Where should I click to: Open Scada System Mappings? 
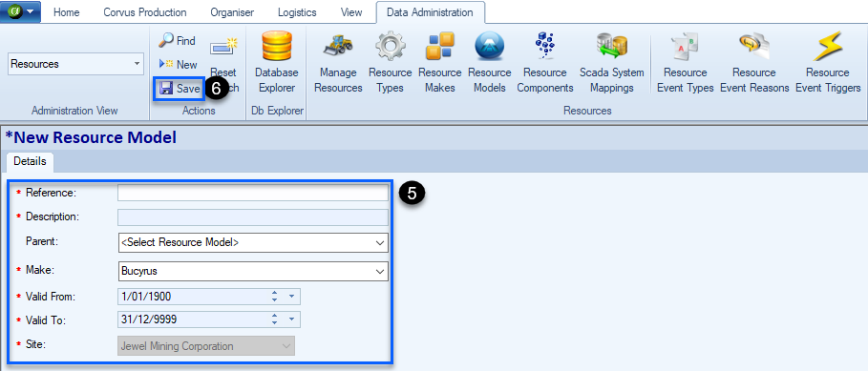pyautogui.click(x=612, y=63)
